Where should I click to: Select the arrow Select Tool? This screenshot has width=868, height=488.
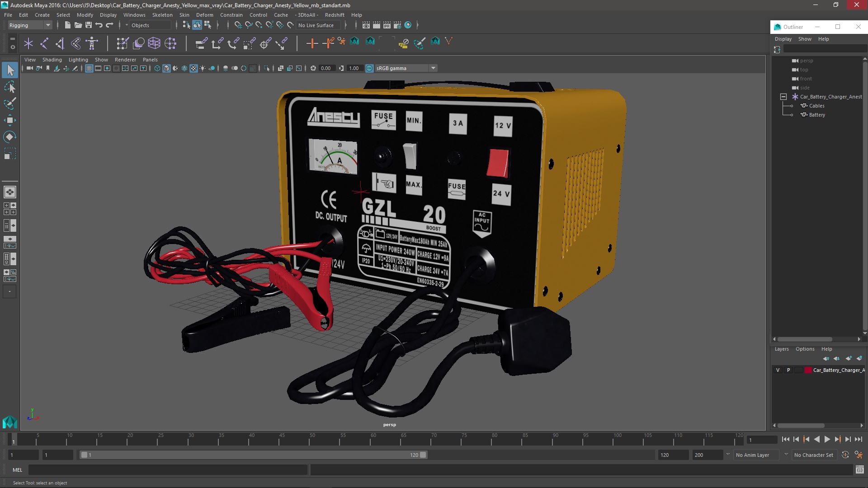tap(10, 70)
